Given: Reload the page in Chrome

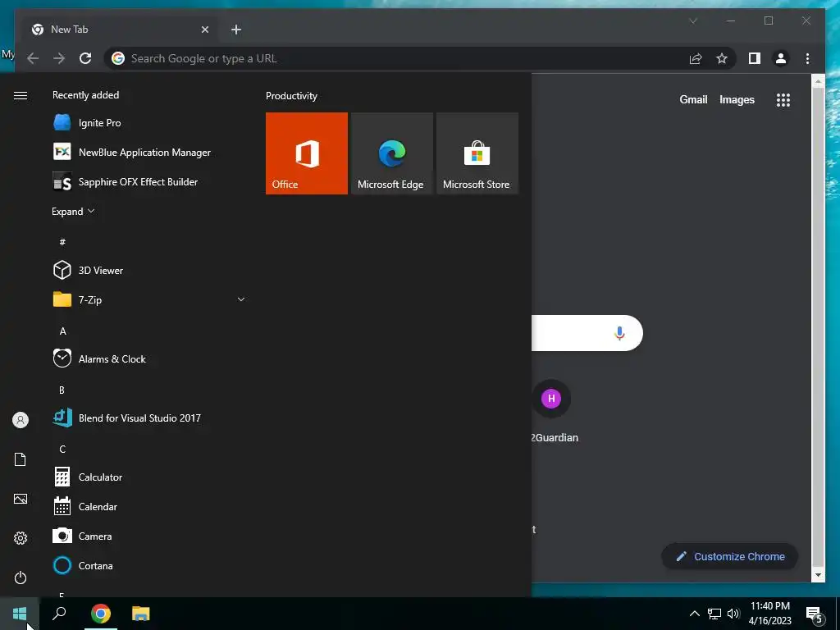Looking at the screenshot, I should [x=85, y=58].
